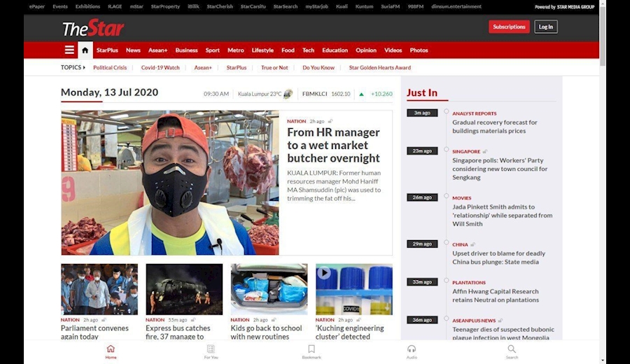This screenshot has height=364, width=630.
Task: Open the HR manager butcher headline
Action: 333,145
